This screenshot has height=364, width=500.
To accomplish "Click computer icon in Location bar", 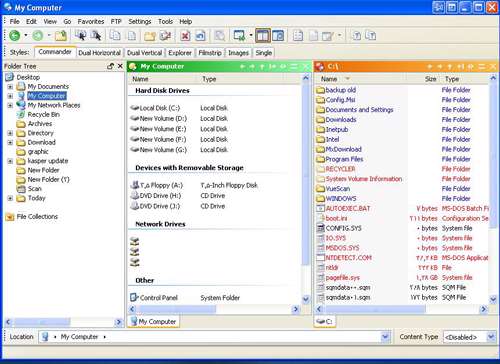I will [x=45, y=337].
